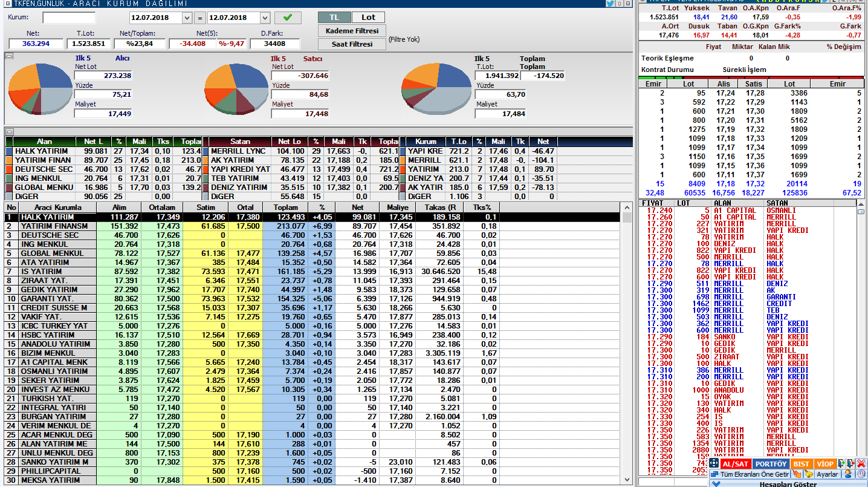Share main window via Twitter icon
The width and height of the screenshot is (868, 487).
(610, 3)
